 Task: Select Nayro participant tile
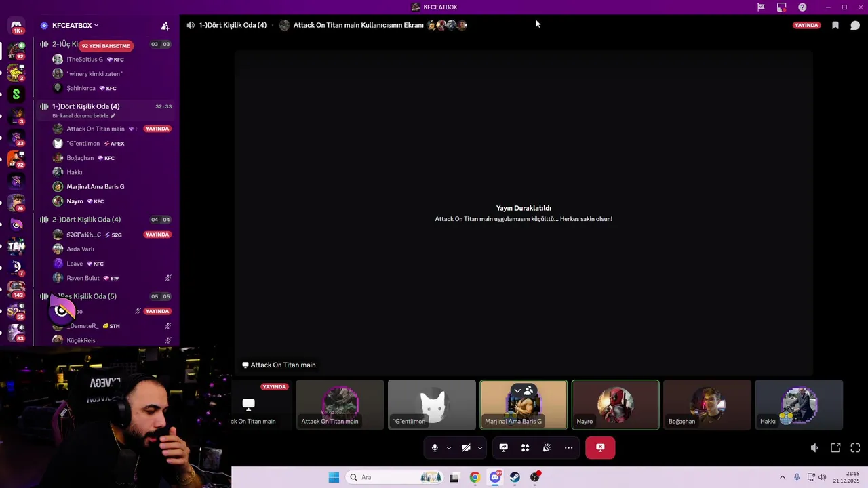point(615,405)
